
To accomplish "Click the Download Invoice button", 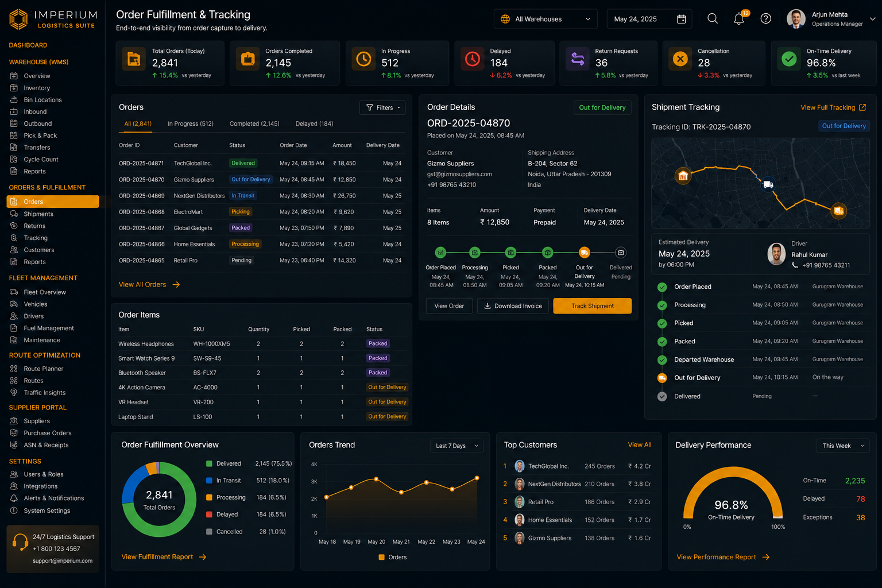I will click(513, 306).
